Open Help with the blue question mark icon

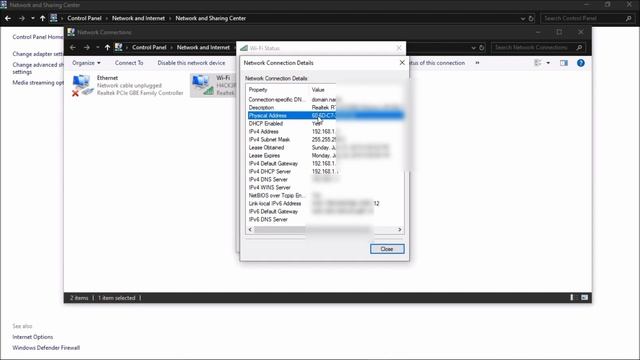[x=581, y=63]
